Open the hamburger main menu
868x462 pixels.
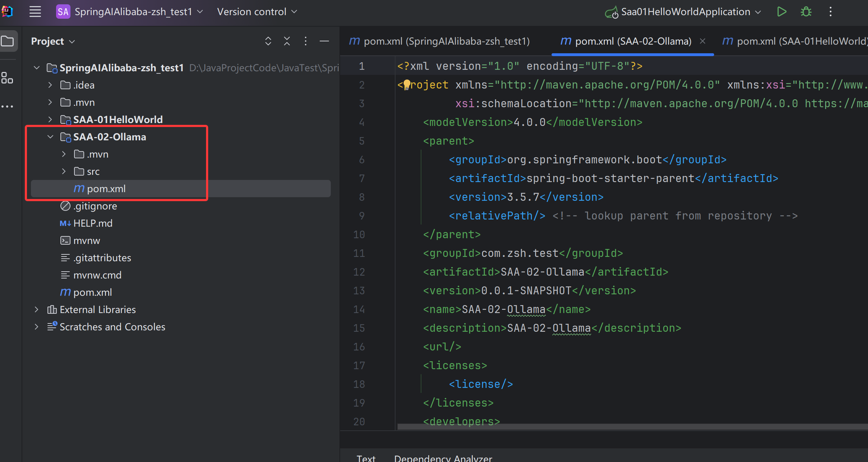pos(35,12)
